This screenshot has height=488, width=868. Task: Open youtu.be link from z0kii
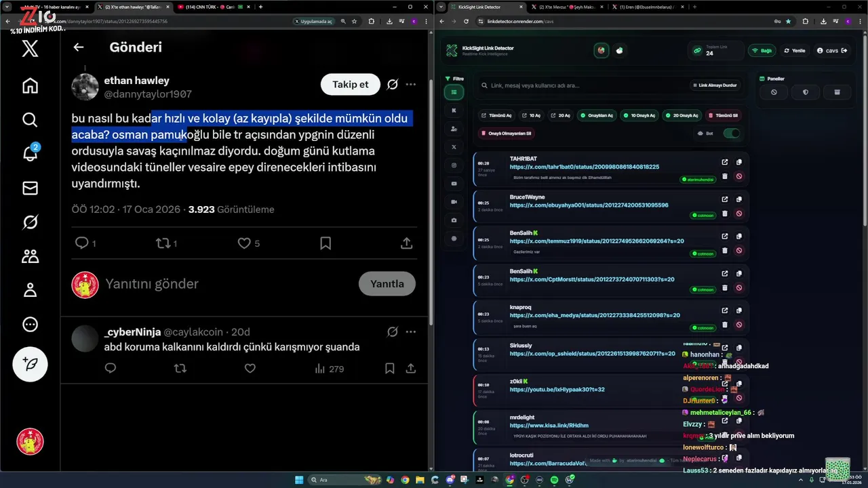(x=557, y=390)
